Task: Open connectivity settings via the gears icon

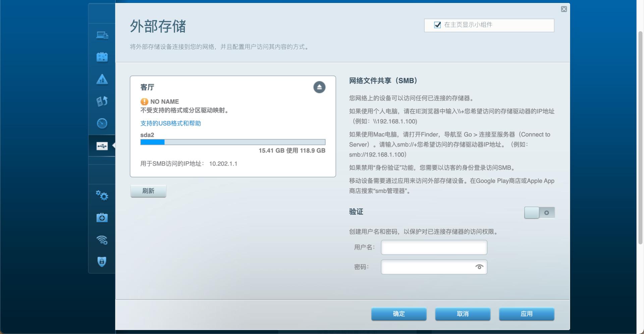Action: point(102,195)
